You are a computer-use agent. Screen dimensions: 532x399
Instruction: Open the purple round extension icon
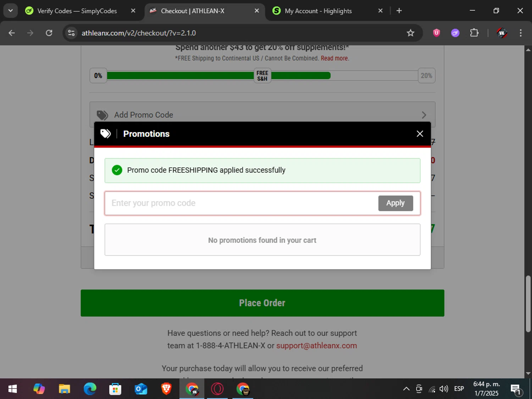pos(455,33)
